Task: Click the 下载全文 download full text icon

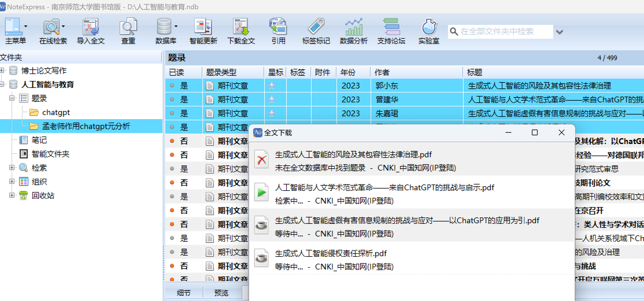Action: pyautogui.click(x=241, y=27)
